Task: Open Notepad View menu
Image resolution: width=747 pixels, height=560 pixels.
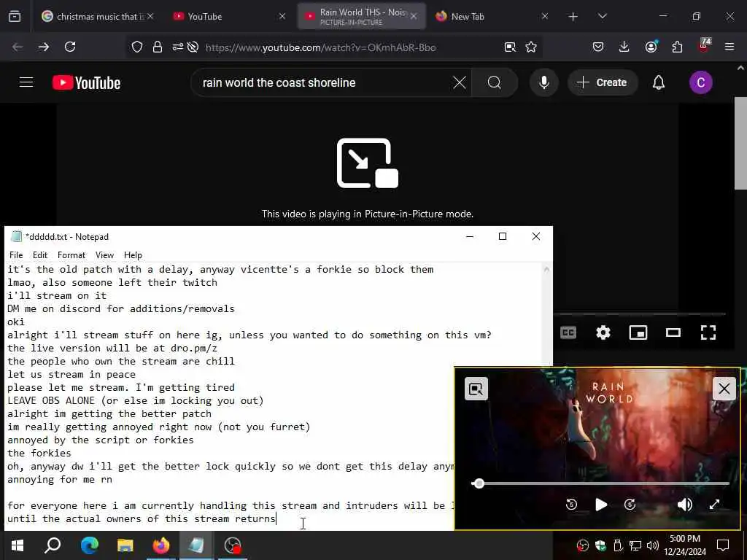Action: point(105,255)
